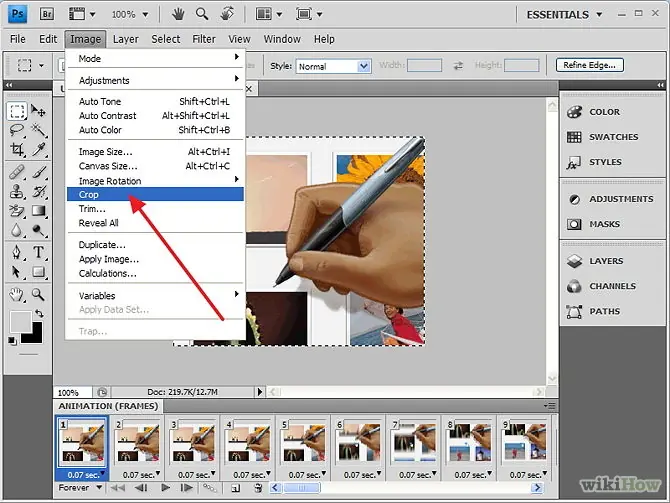Go to the first animation frame
The image size is (670, 503).
click(x=118, y=488)
